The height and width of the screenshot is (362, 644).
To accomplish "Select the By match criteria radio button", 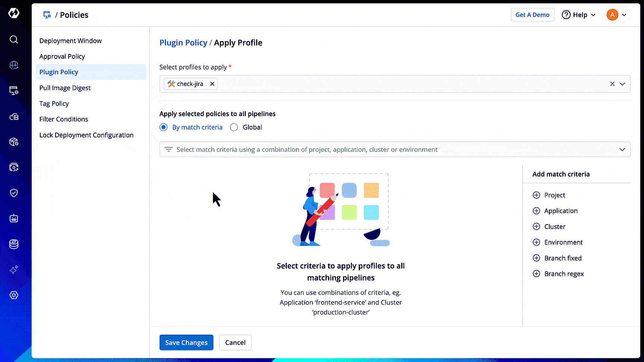I will click(x=163, y=127).
